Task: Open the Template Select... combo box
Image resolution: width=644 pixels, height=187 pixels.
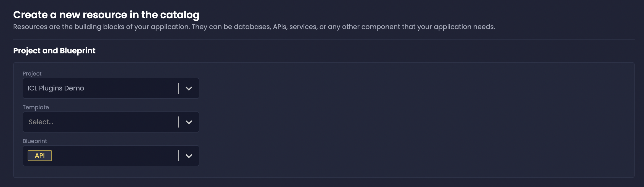Action: click(111, 122)
